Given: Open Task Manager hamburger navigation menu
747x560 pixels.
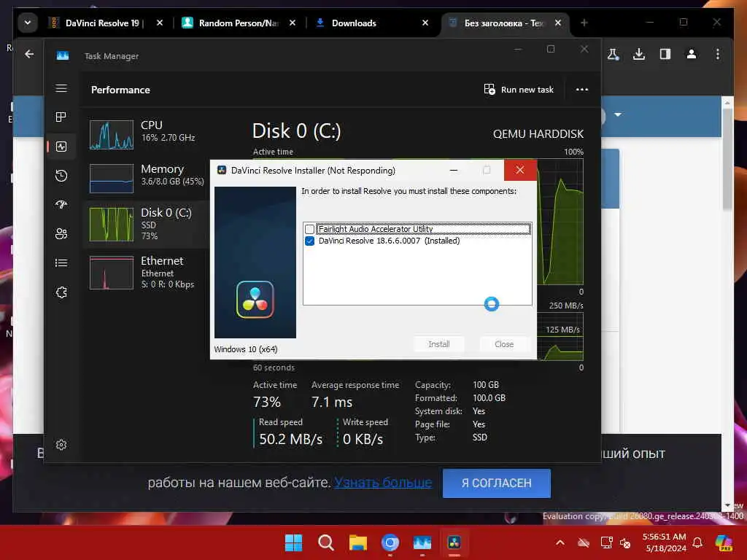Looking at the screenshot, I should 61,88.
